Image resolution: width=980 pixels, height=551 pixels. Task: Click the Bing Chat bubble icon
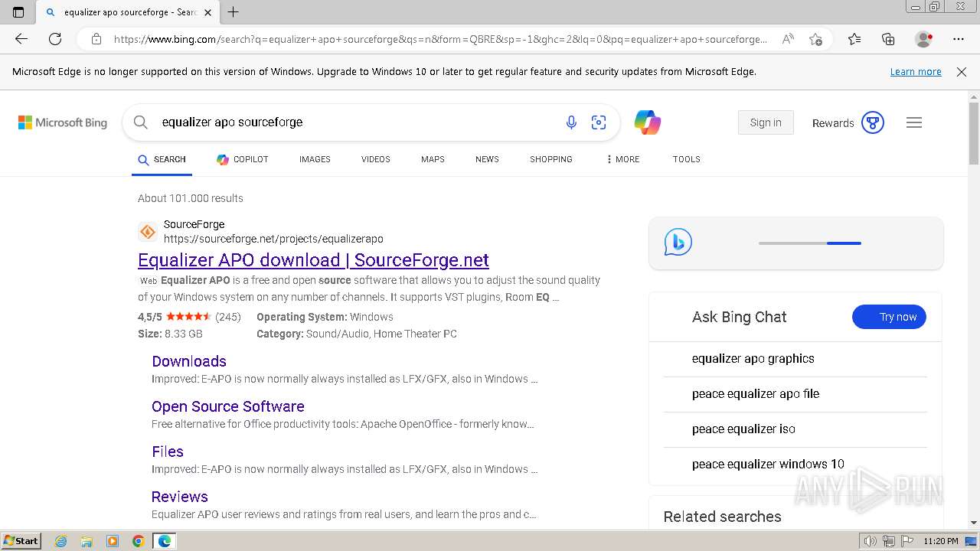point(678,243)
